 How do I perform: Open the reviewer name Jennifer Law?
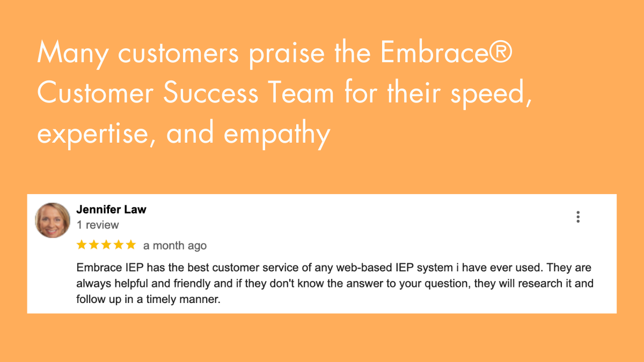click(111, 209)
